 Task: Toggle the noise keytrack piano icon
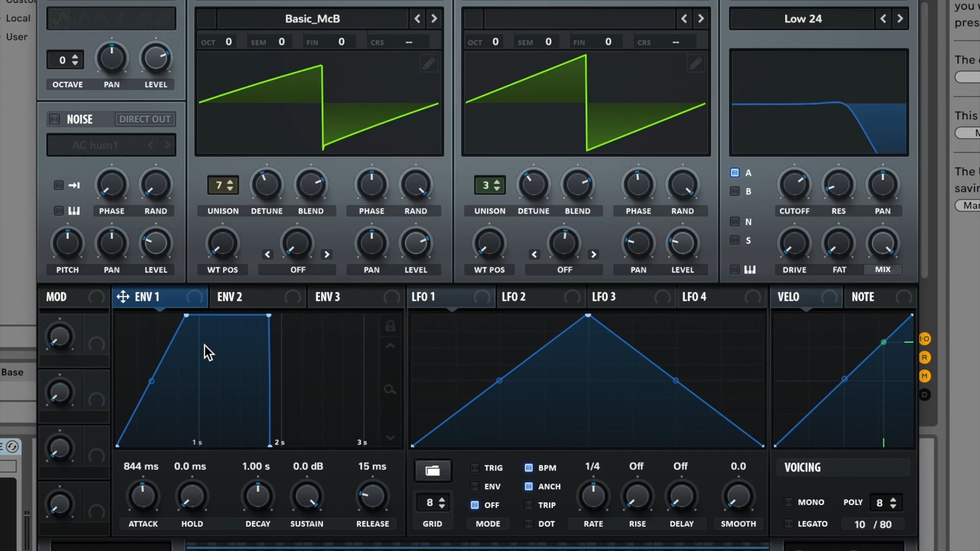(x=74, y=211)
